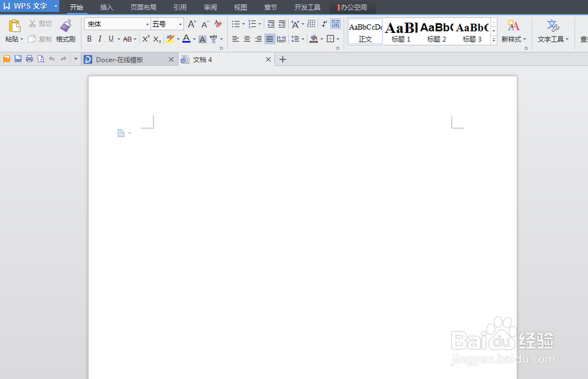The width and height of the screenshot is (588, 379).
Task: Open the 插入 (Insert) ribbon tab
Action: (x=106, y=7)
